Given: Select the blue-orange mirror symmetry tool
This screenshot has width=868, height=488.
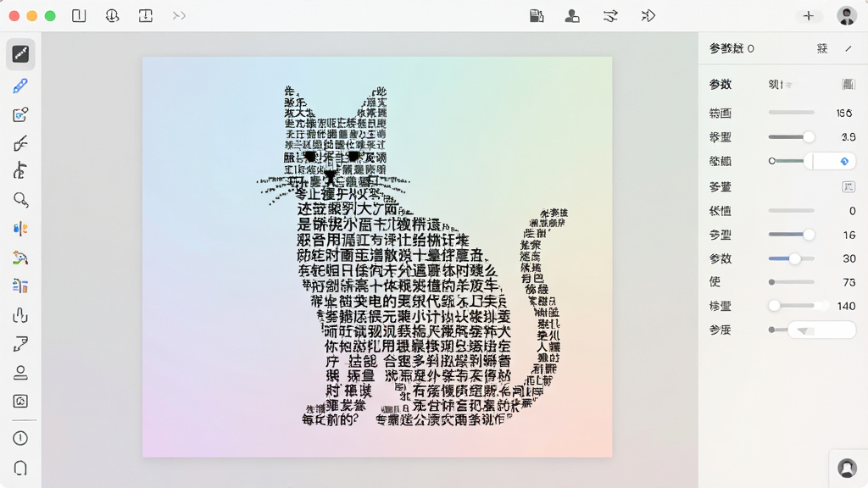Looking at the screenshot, I should [x=20, y=229].
